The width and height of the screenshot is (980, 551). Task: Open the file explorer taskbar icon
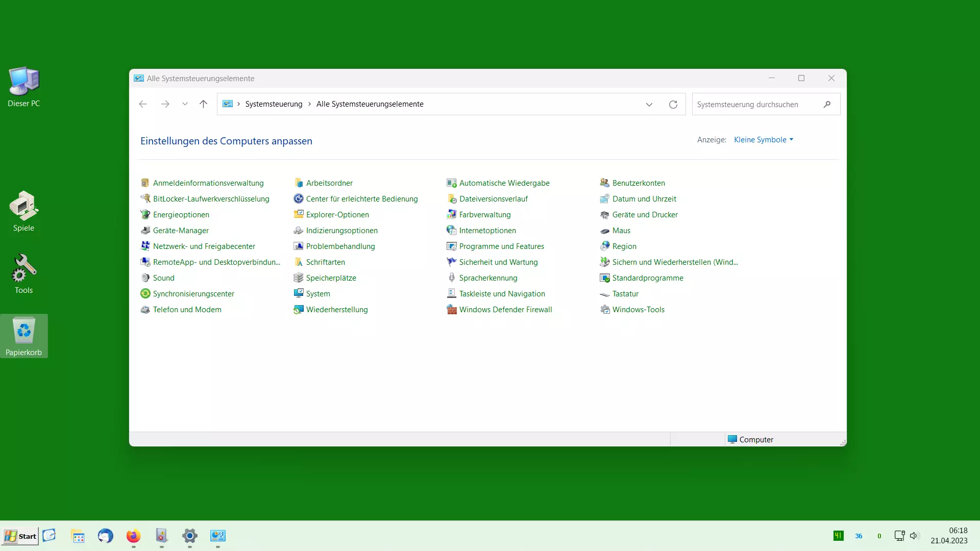pyautogui.click(x=78, y=536)
